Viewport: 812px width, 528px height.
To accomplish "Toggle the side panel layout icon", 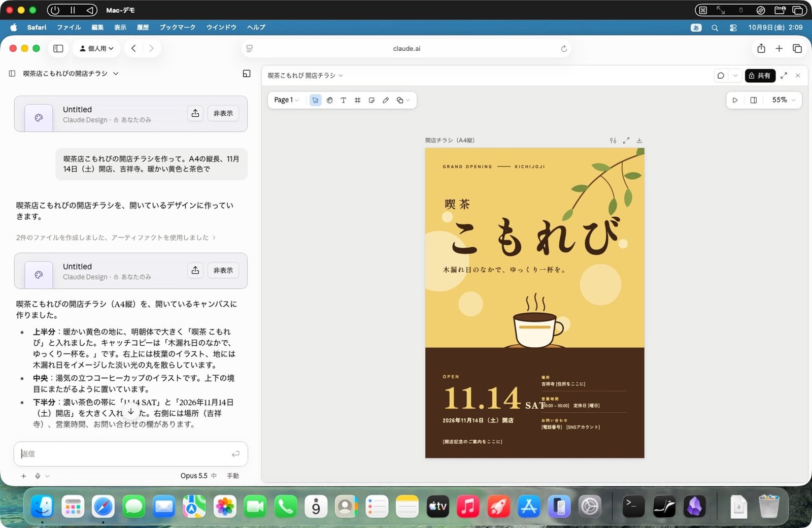I will pyautogui.click(x=754, y=100).
